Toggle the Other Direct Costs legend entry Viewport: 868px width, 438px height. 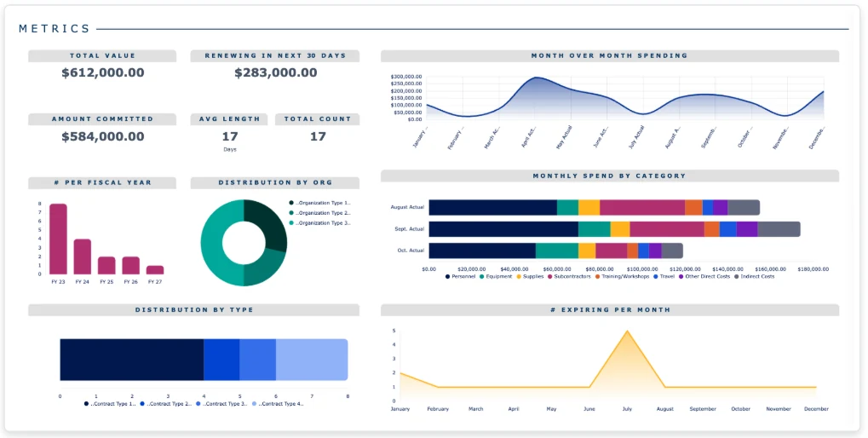point(704,276)
